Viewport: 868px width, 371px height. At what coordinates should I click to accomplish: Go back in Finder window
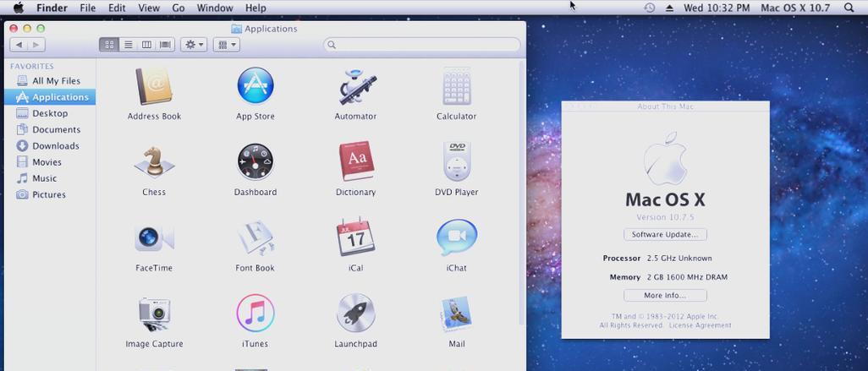coord(19,45)
